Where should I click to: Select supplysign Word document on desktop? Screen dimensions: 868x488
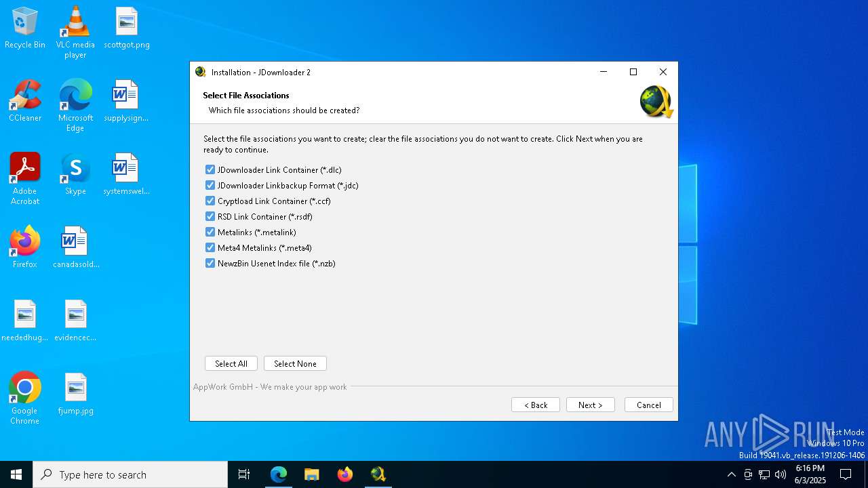(126, 102)
